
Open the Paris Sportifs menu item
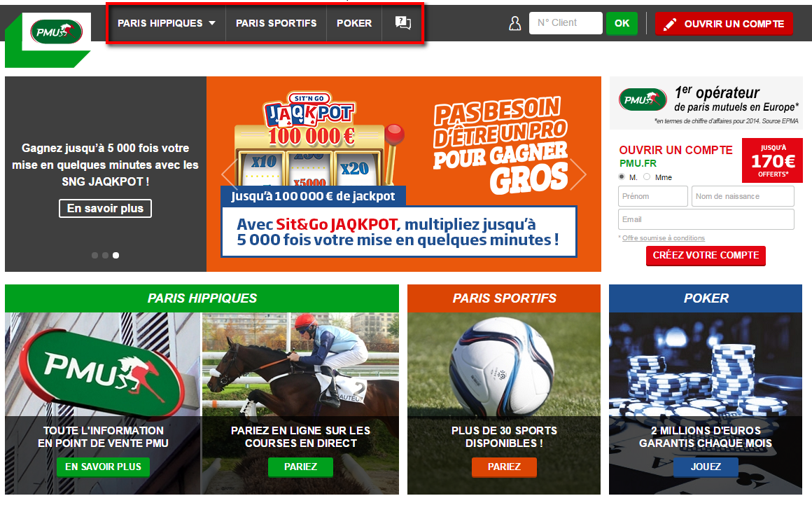[x=276, y=23]
